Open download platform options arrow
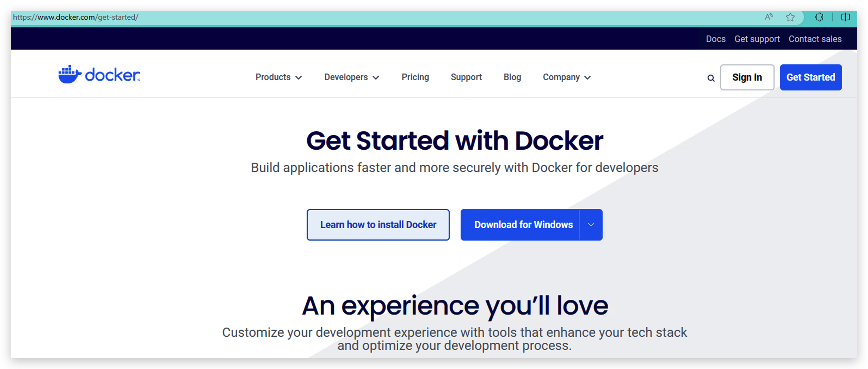Screen dimensions: 868x369 [591, 225]
